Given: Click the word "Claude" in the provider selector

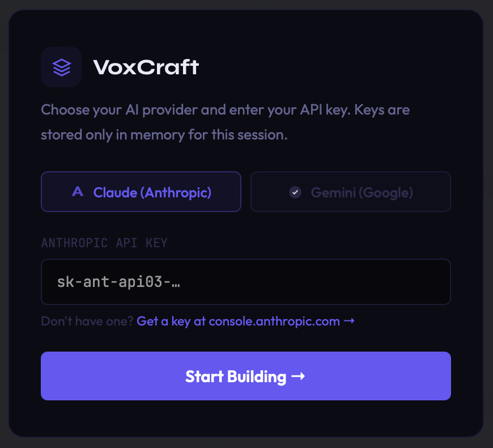Looking at the screenshot, I should pos(115,192).
